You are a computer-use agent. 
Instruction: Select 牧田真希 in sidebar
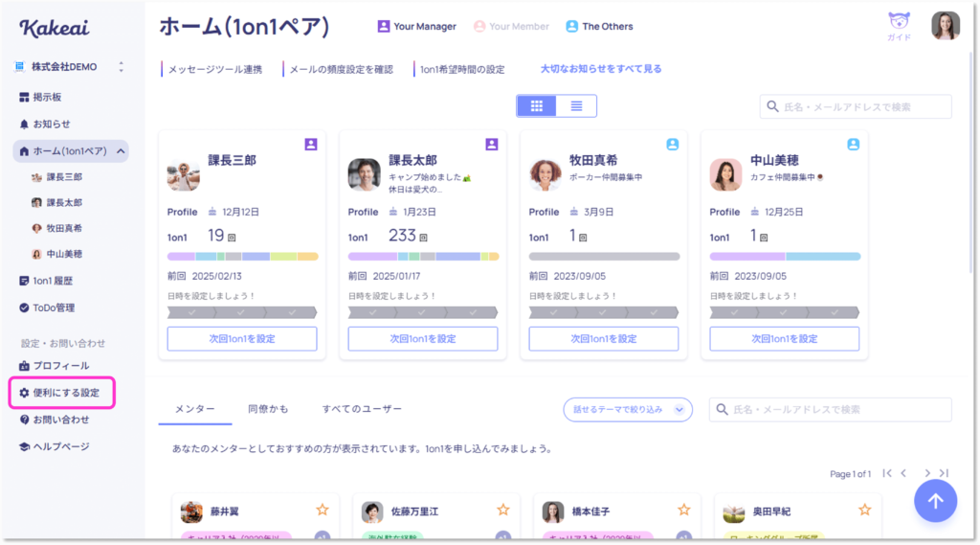pyautogui.click(x=56, y=228)
